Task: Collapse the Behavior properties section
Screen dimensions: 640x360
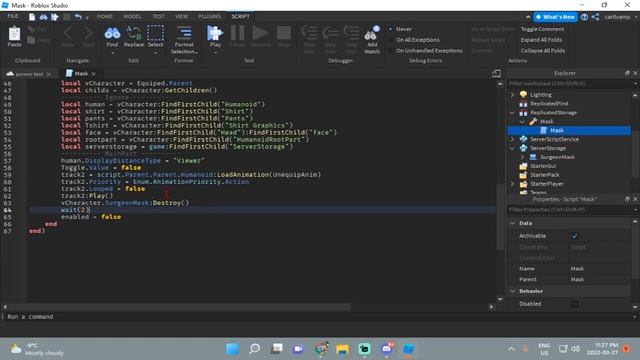Action: click(x=513, y=291)
